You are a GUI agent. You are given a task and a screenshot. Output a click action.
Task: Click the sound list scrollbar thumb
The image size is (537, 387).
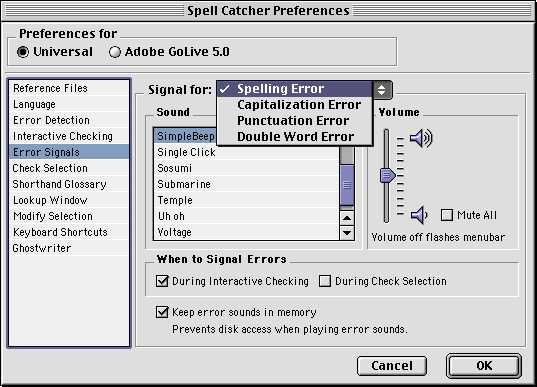(347, 185)
